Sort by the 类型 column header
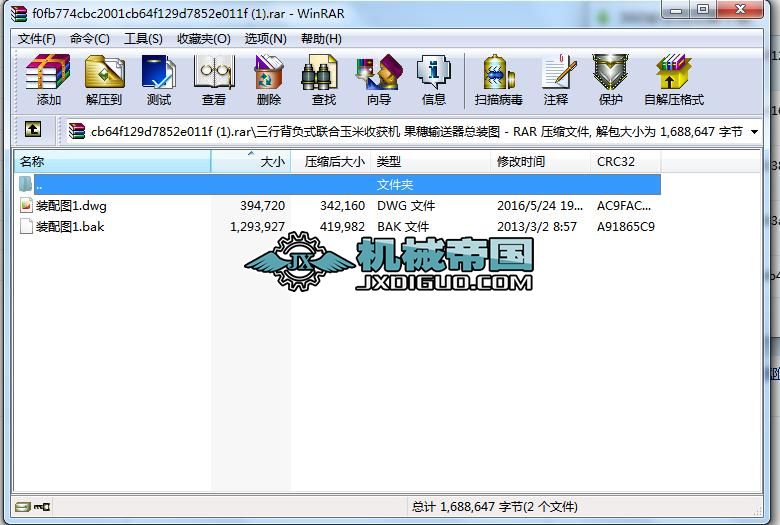Image resolution: width=780 pixels, height=525 pixels. [x=431, y=162]
